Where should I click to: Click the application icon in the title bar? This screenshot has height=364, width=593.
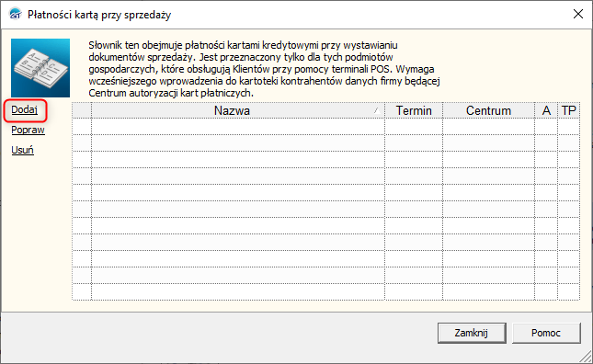(x=16, y=15)
